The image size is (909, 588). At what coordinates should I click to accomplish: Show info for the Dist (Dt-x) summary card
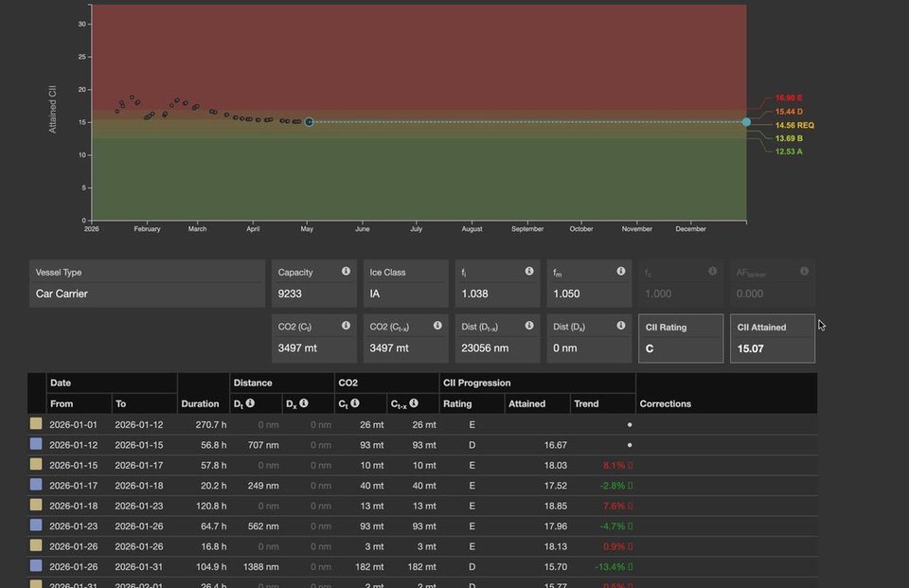point(529,326)
